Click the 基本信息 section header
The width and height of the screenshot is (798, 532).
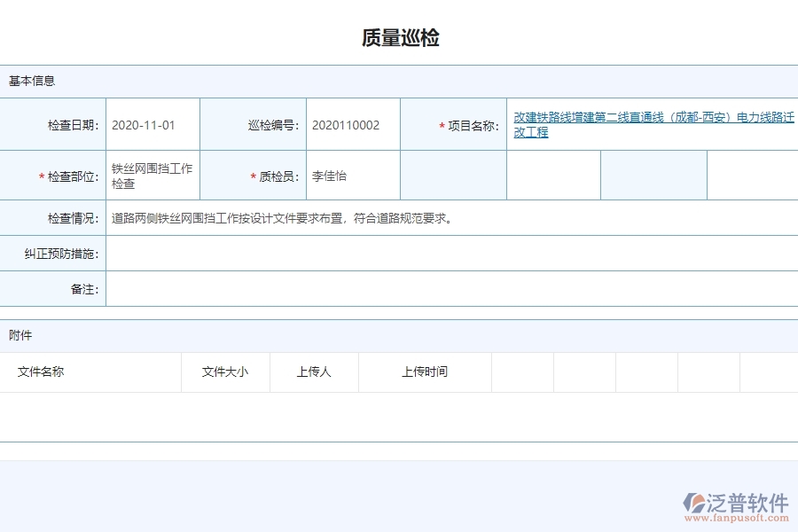(x=32, y=81)
